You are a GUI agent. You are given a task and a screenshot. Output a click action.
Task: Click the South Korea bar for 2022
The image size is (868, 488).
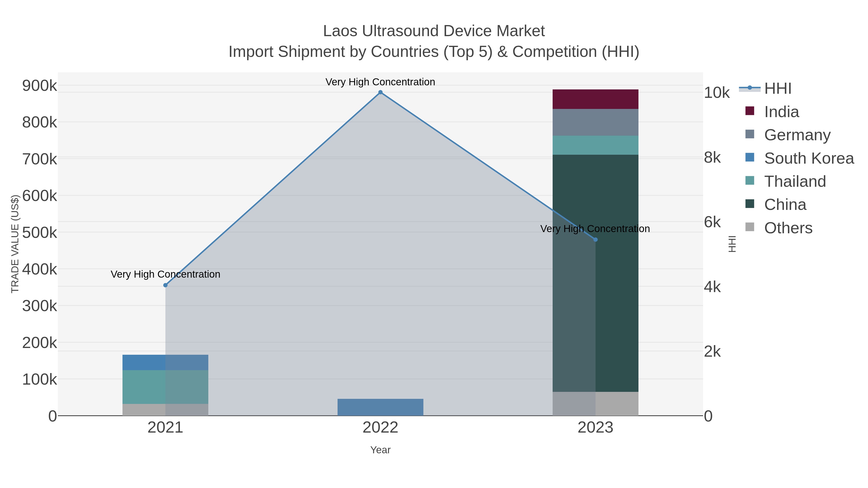click(380, 407)
